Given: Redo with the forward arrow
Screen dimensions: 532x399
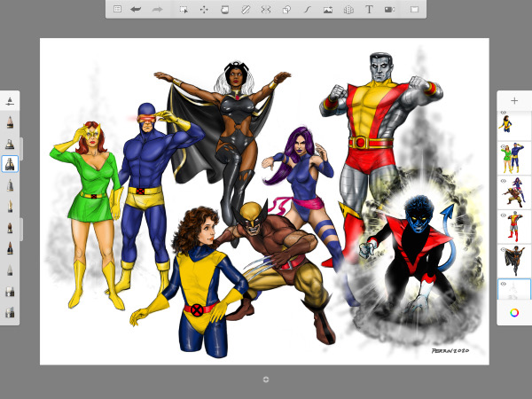Looking at the screenshot, I should 157,9.
